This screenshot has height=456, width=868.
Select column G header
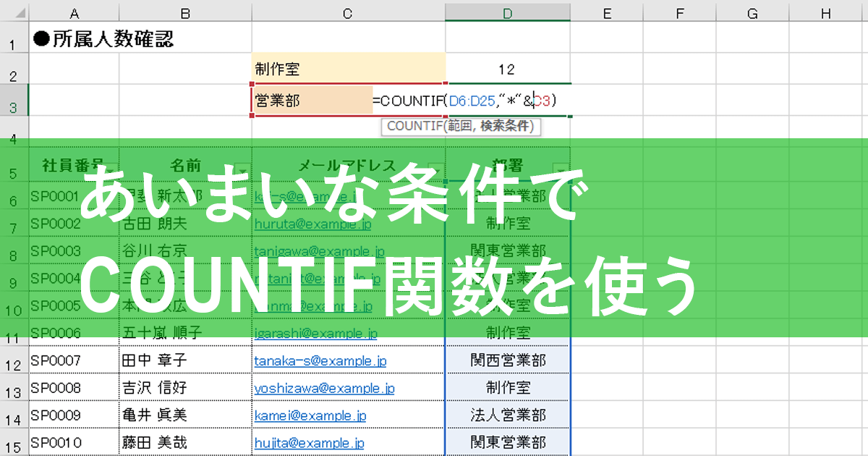click(752, 12)
